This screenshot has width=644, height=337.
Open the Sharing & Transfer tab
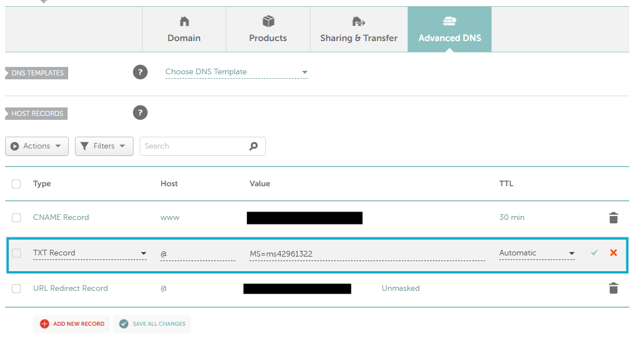point(359,30)
